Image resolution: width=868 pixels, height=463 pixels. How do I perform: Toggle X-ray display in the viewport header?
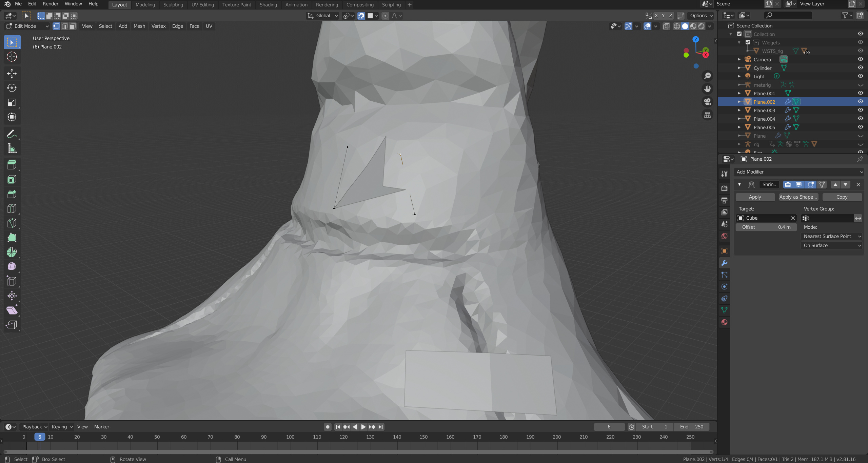[666, 26]
